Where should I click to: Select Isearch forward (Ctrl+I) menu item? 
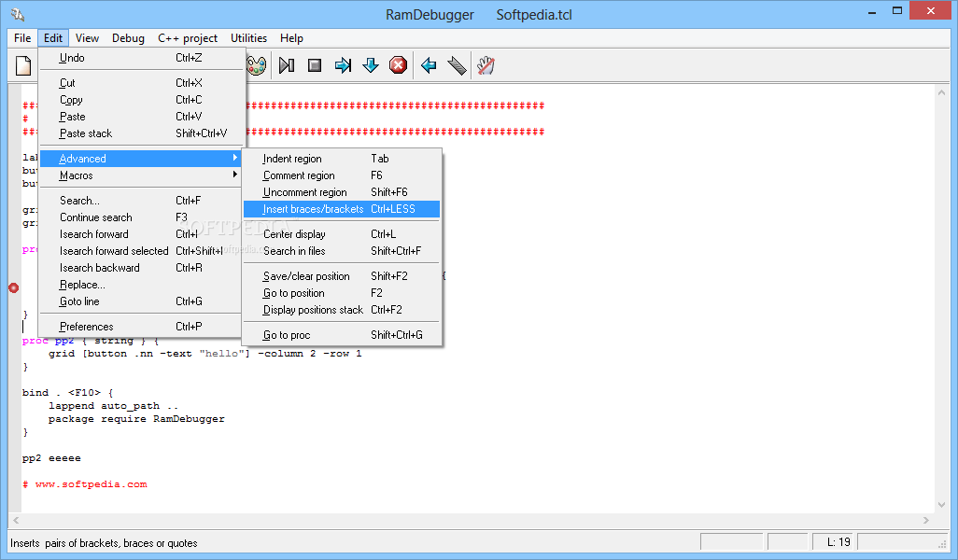pyautogui.click(x=140, y=234)
